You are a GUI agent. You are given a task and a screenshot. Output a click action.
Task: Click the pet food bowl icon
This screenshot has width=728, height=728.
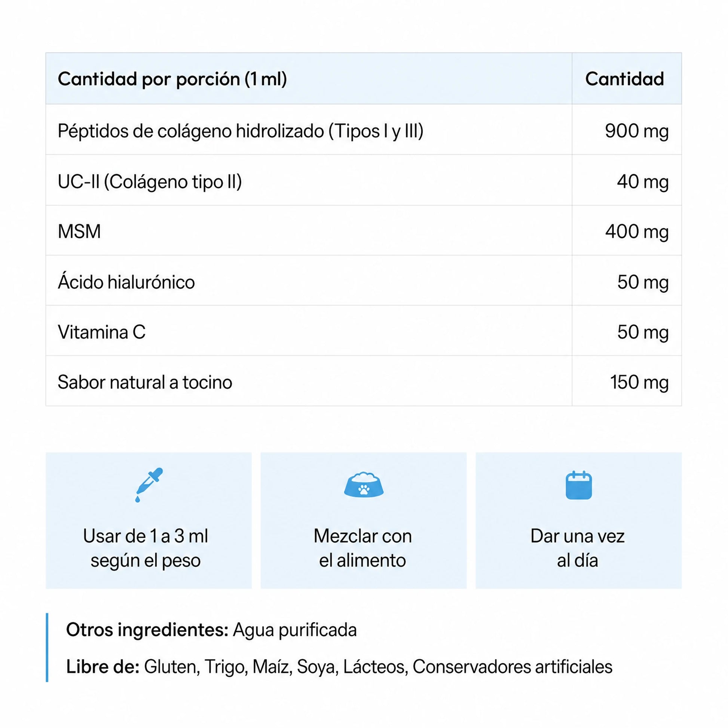(x=364, y=484)
